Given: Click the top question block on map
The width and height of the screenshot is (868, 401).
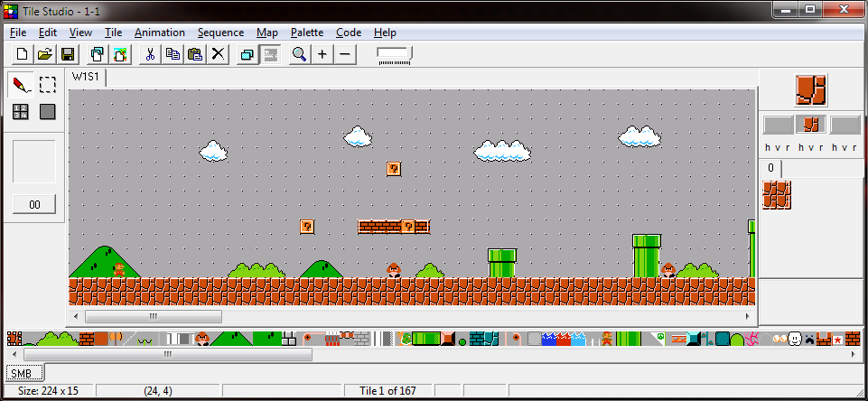Looking at the screenshot, I should (x=394, y=169).
